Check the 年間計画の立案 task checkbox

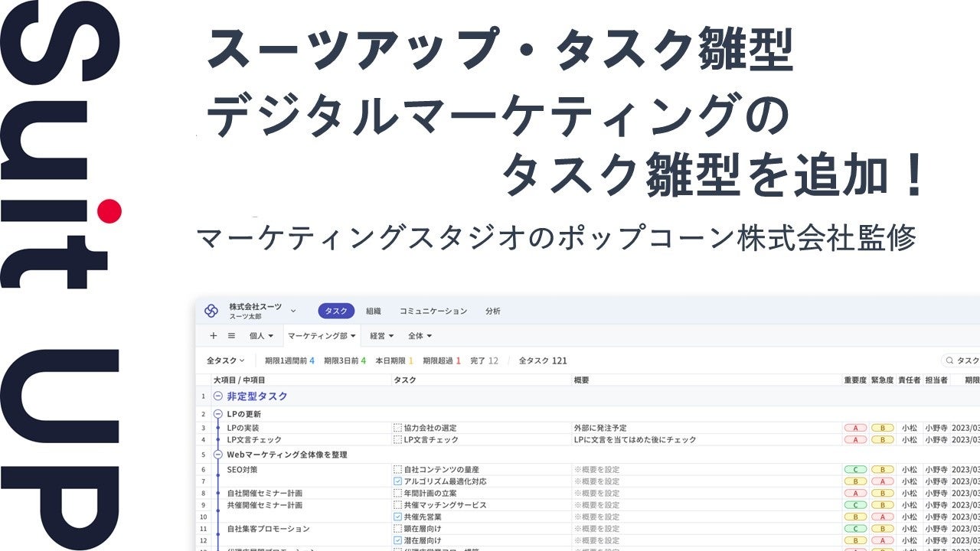pos(397,494)
